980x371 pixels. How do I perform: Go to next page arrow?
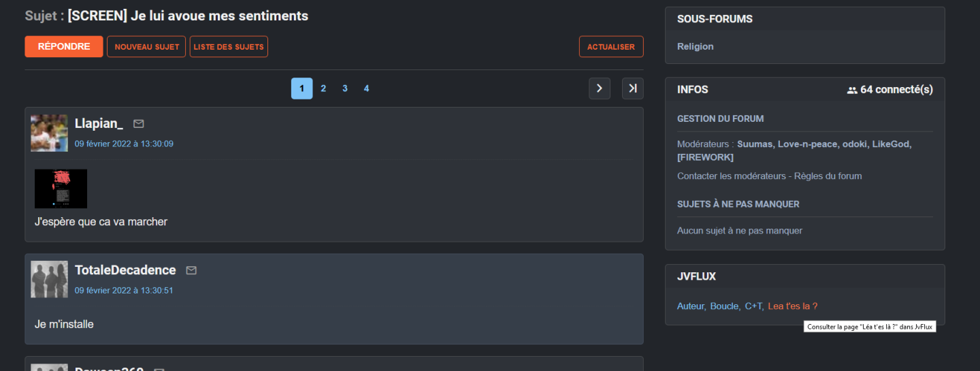click(600, 88)
